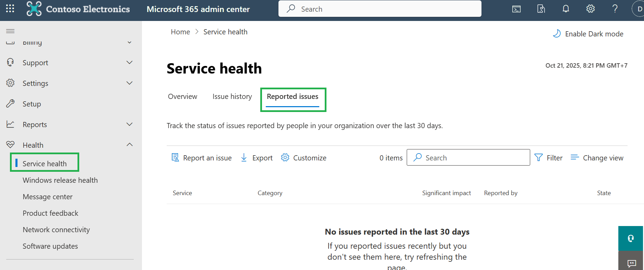Screen dimensions: 644x270
Task: Open the settings gear in top bar
Action: [591, 9]
